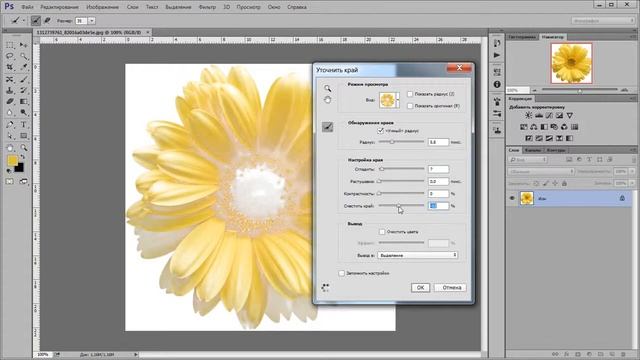This screenshot has height=360, width=640.
Task: Open brush size dropdown in options bar
Action: [92, 20]
